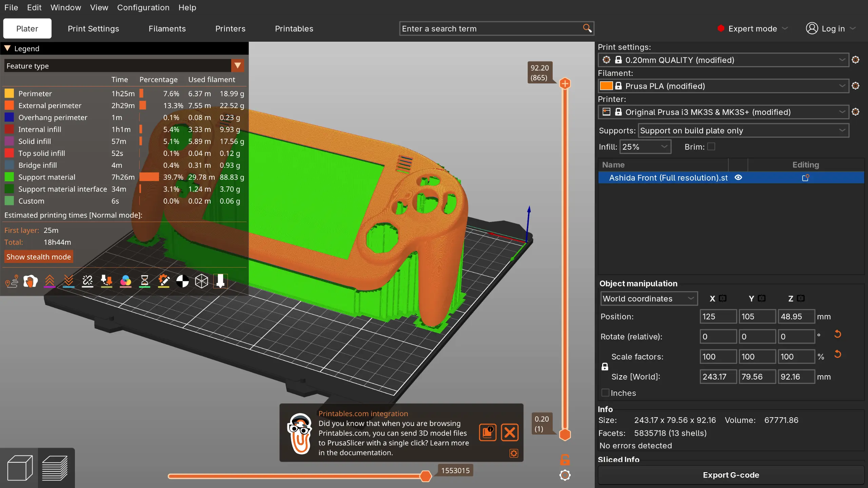The width and height of the screenshot is (868, 488).
Task: Open notification settings gear in hint box
Action: pyautogui.click(x=514, y=453)
